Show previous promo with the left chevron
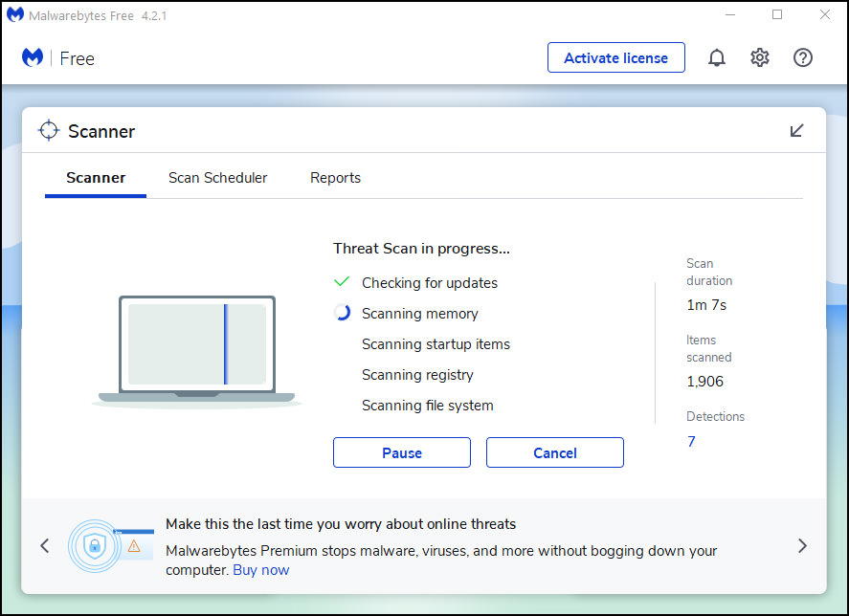The width and height of the screenshot is (849, 616). click(44, 545)
